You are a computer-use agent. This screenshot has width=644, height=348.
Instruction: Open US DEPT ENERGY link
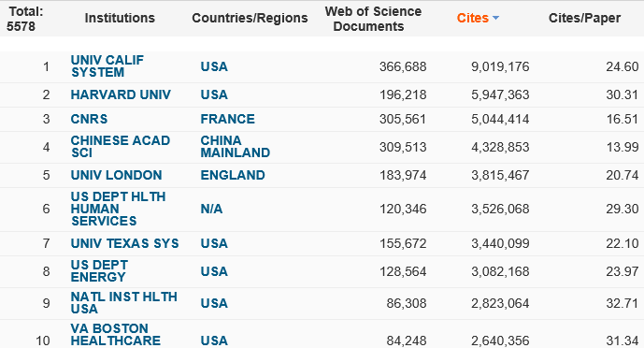[99, 271]
